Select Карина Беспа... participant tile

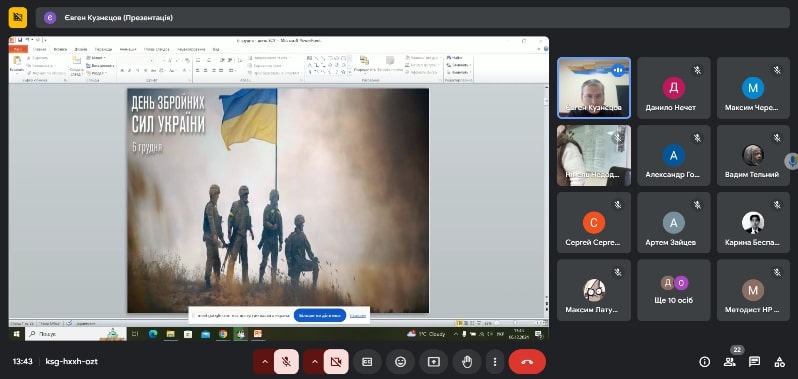(x=753, y=222)
